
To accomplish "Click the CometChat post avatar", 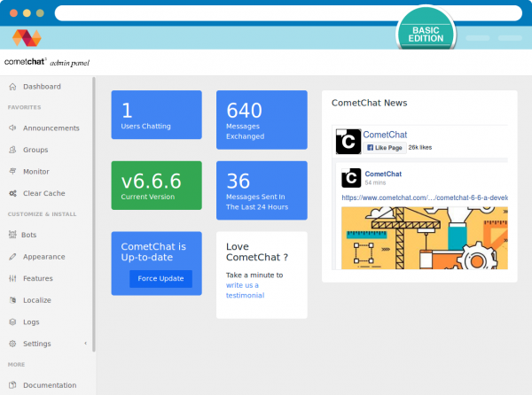I will 351,178.
